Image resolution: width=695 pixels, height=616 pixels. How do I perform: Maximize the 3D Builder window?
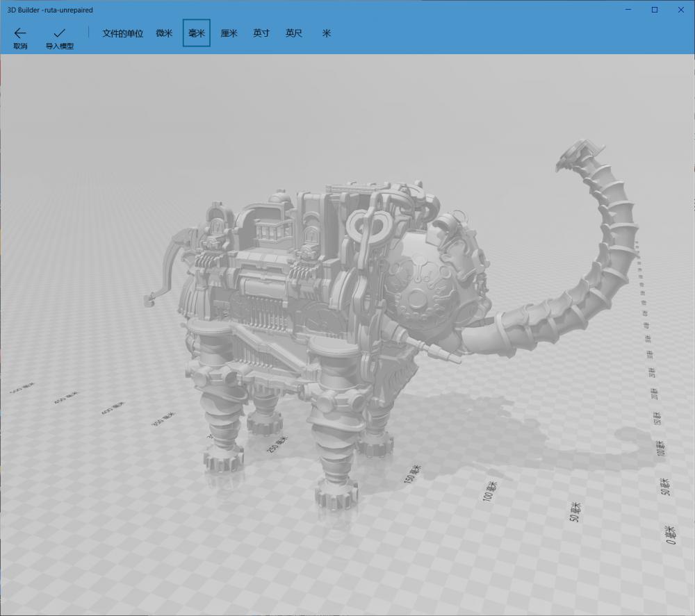[655, 10]
